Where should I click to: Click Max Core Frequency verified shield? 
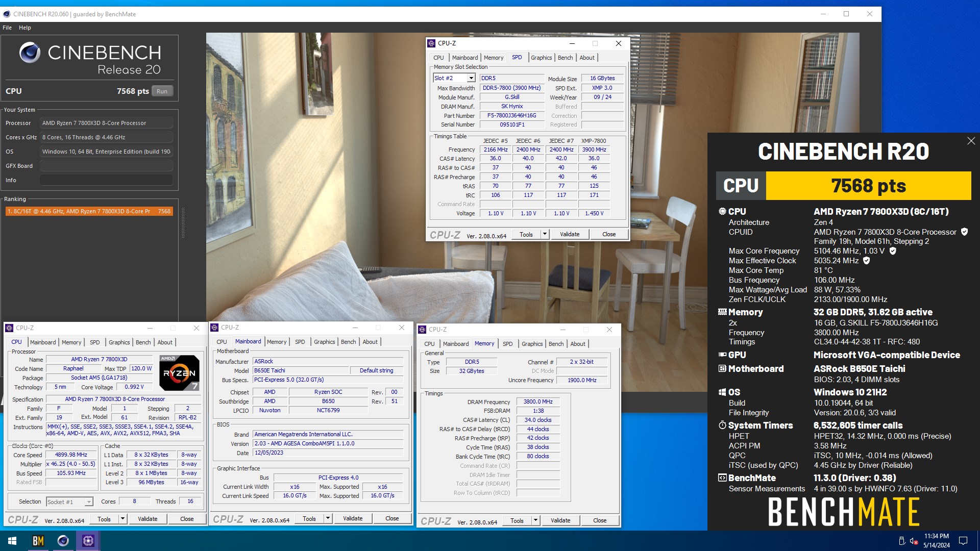click(x=893, y=251)
